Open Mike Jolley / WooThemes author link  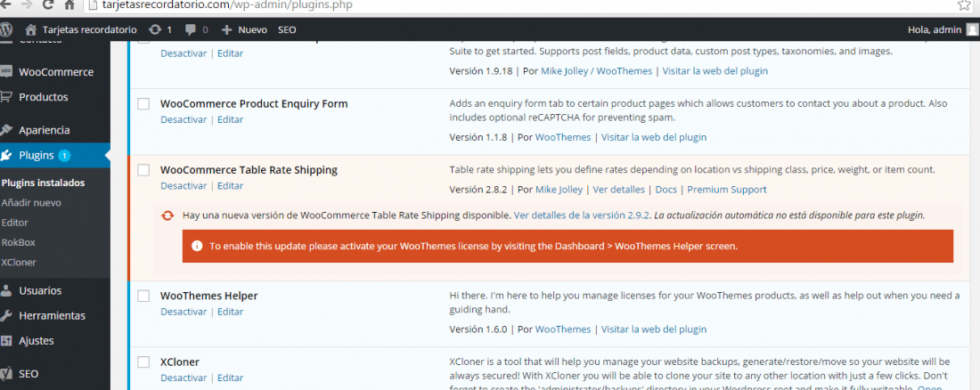[596, 70]
